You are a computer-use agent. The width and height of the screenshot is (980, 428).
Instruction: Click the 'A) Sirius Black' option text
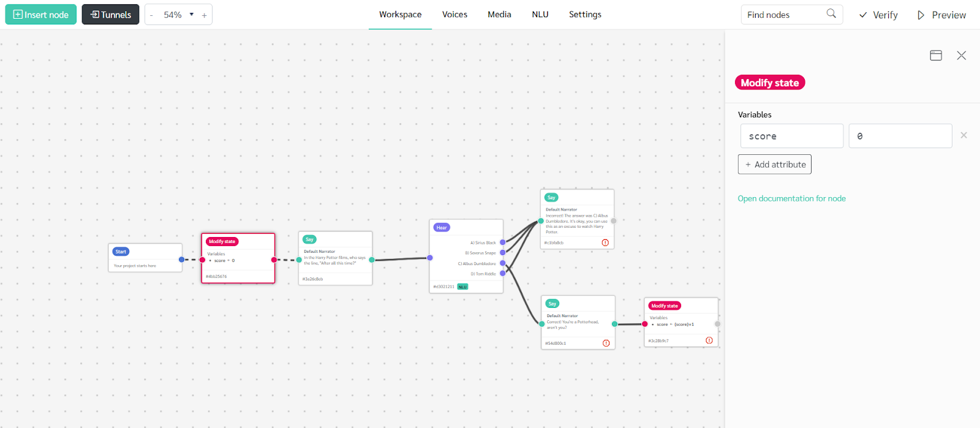(x=483, y=242)
